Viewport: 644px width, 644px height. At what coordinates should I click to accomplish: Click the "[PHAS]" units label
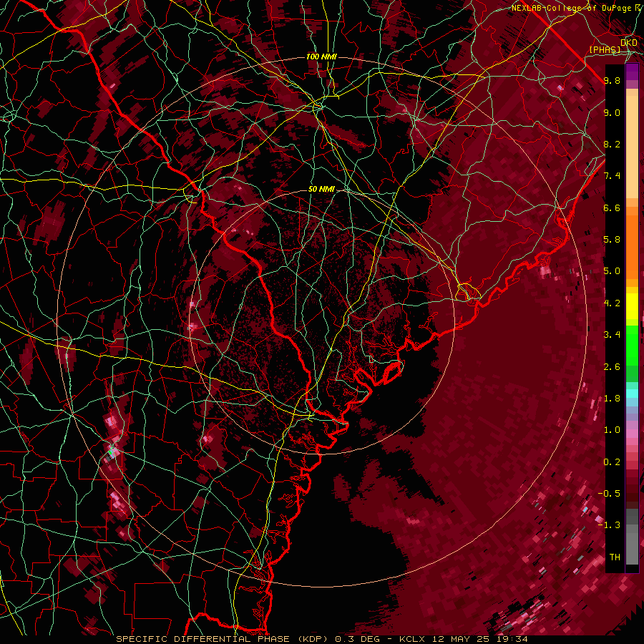coord(605,49)
